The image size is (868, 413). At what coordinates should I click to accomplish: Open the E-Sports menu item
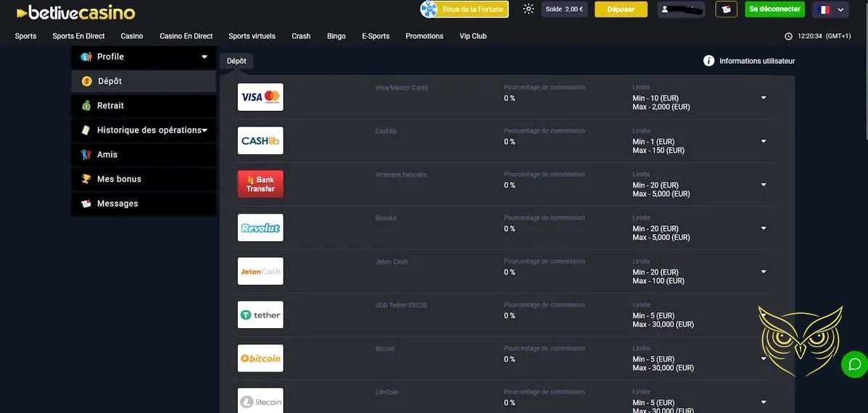(x=376, y=36)
